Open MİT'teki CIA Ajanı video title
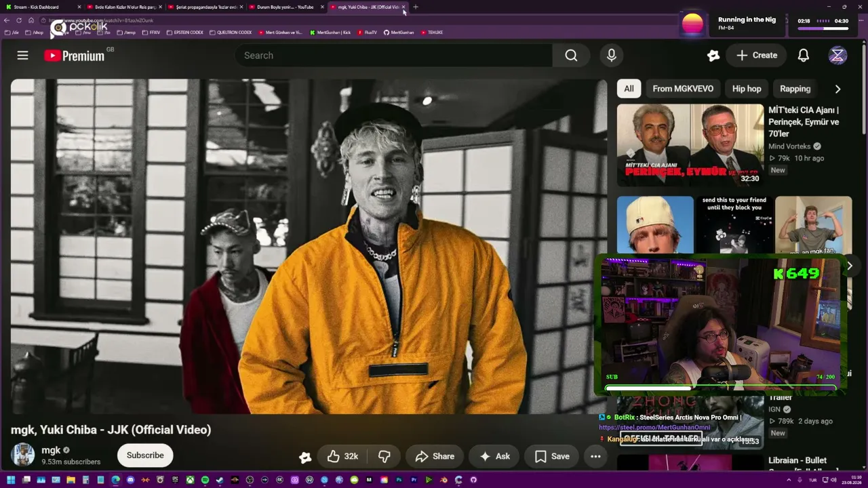Screen dimensions: 868x488 pyautogui.click(x=805, y=122)
